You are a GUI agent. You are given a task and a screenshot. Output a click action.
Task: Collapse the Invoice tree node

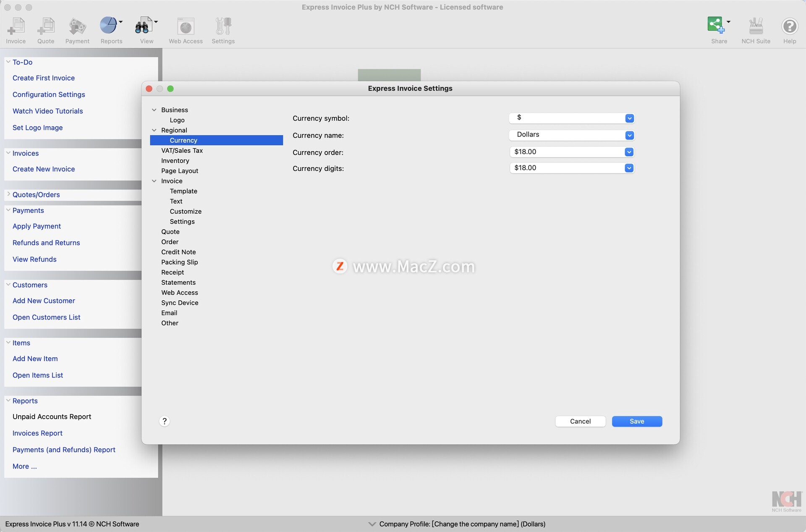tap(154, 181)
